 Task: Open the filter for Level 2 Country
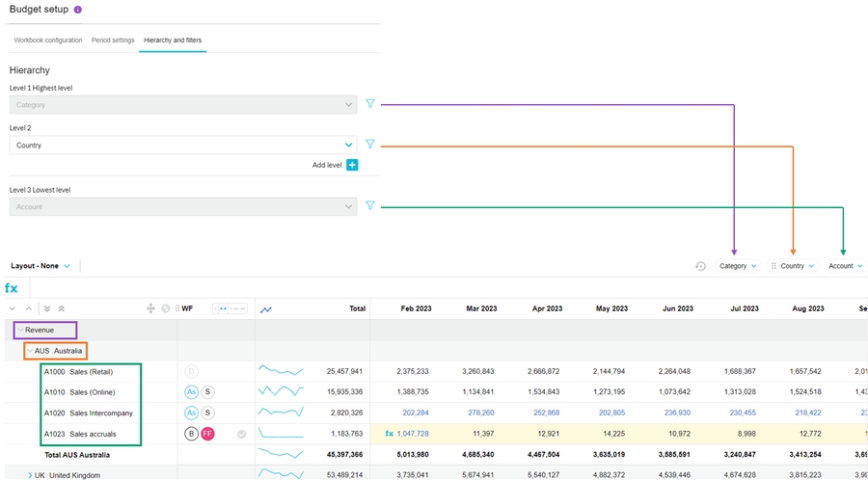[x=369, y=145]
